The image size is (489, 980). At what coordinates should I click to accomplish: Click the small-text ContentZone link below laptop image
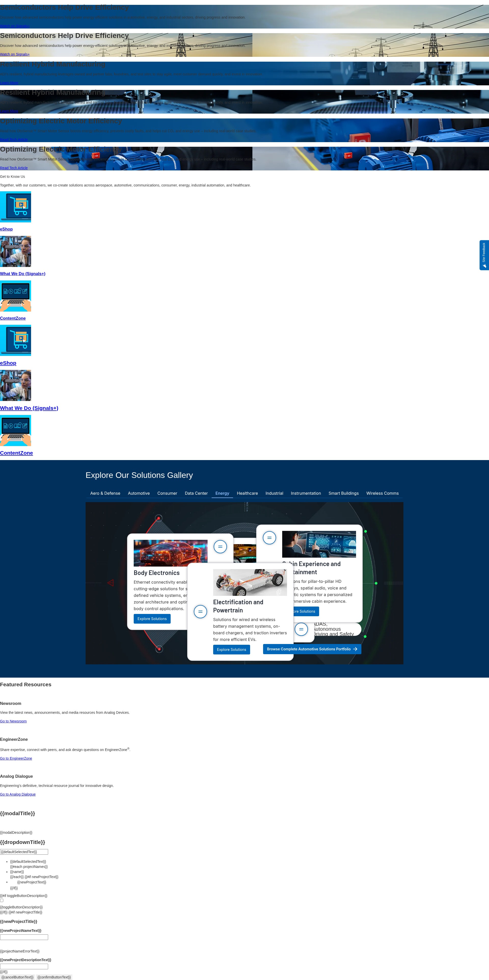(13, 318)
